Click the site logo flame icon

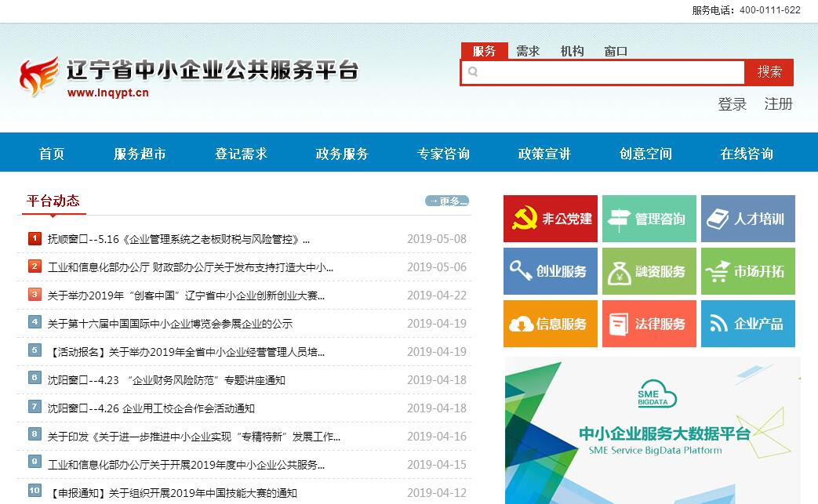pyautogui.click(x=39, y=76)
